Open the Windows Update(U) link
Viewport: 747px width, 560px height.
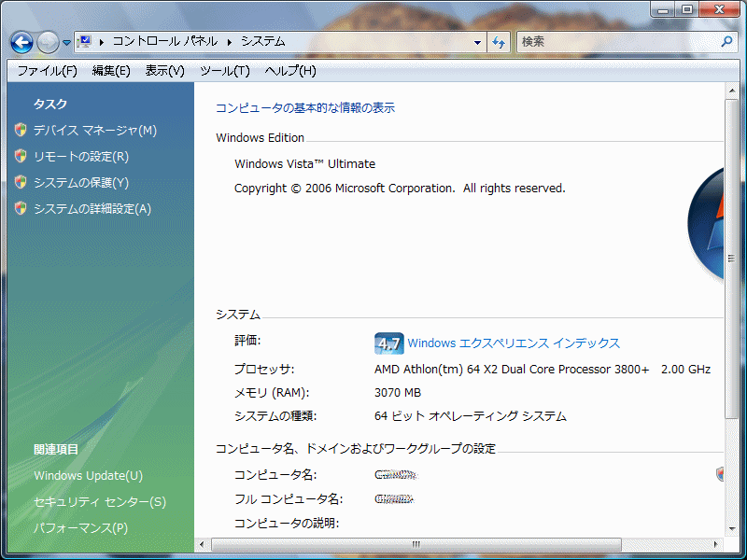pos(88,476)
